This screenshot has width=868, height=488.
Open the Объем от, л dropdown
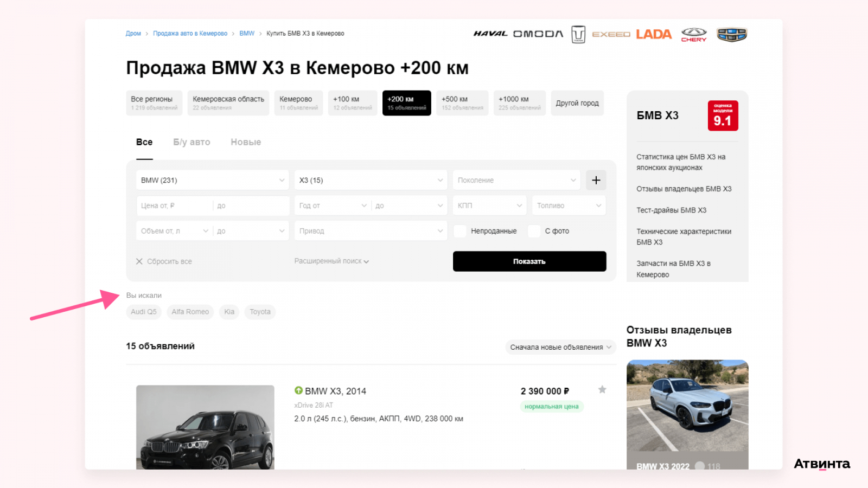coord(175,231)
